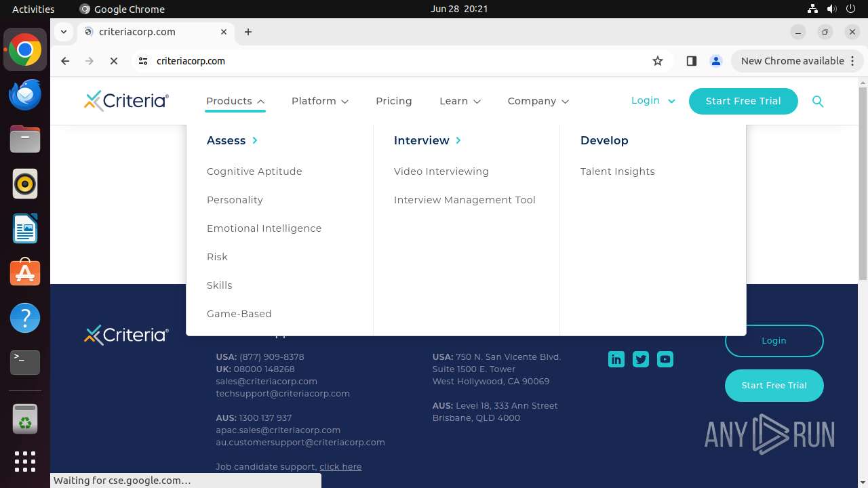Screen dimensions: 868x488
Task: Select Risk menu item
Action: (217, 257)
